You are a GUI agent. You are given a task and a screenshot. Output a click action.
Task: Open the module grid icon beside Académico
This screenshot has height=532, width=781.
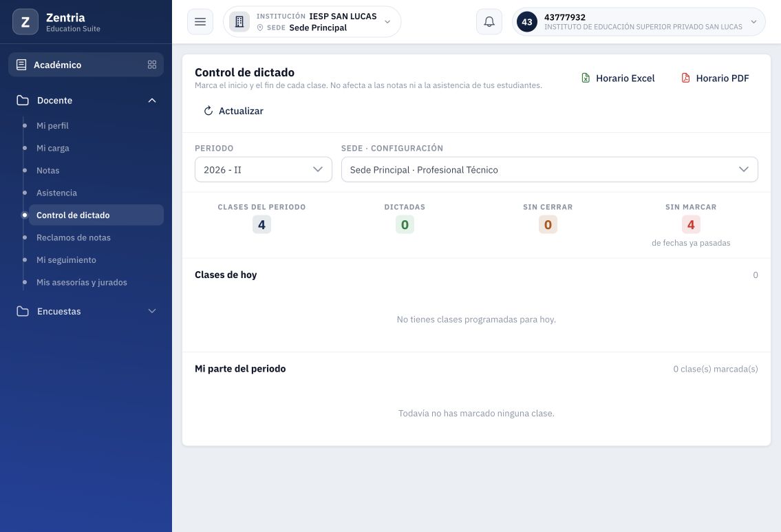(x=152, y=65)
